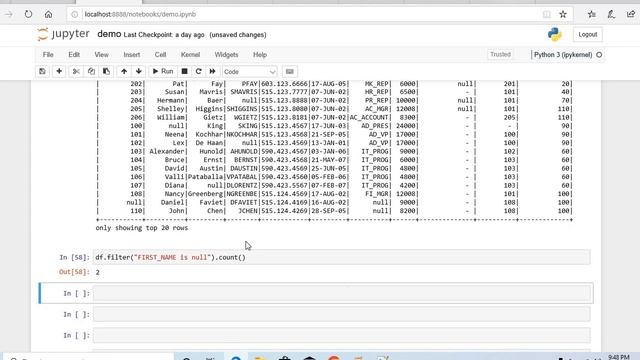Click 'only showing top 20 rows' text
Screen dimensions: 640x360
142,228
